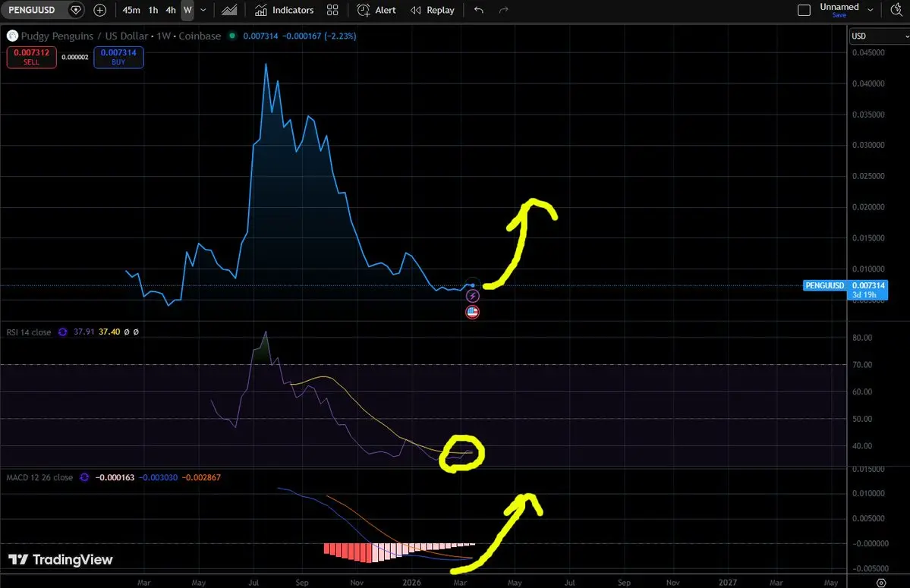910x588 pixels.
Task: Click the RSI MA value 37.40
Action: click(109, 332)
